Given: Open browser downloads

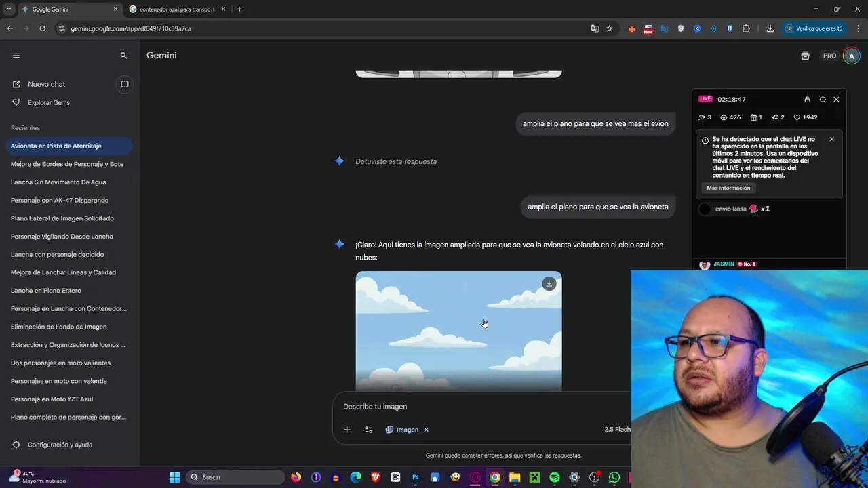Looking at the screenshot, I should (x=770, y=28).
